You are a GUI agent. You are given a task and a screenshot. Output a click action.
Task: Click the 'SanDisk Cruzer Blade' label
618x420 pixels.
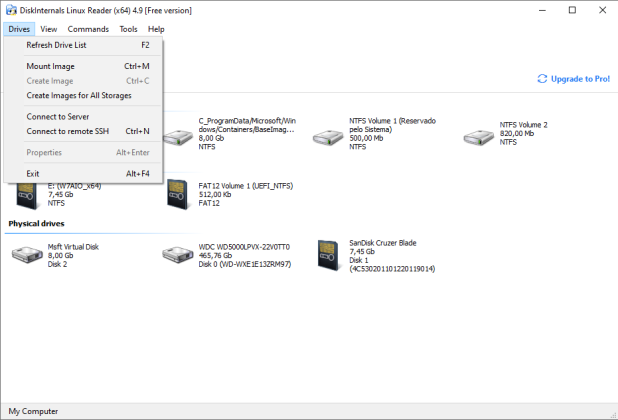(383, 243)
